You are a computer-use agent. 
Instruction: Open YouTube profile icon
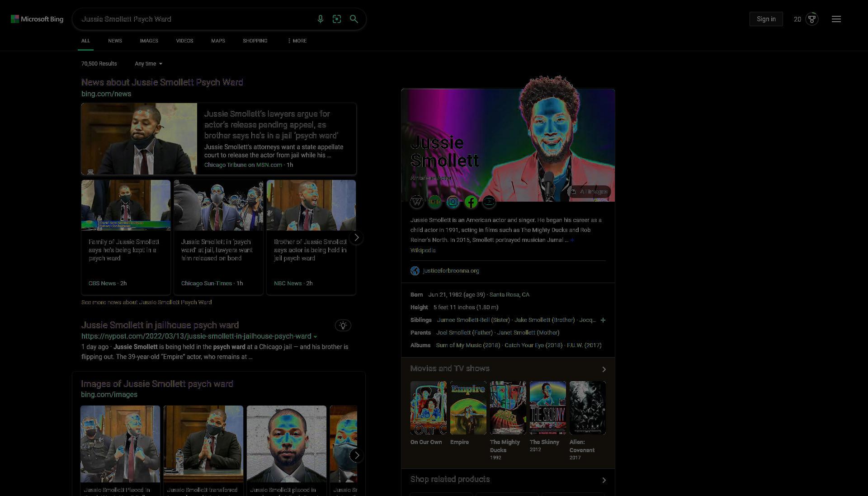coord(489,202)
